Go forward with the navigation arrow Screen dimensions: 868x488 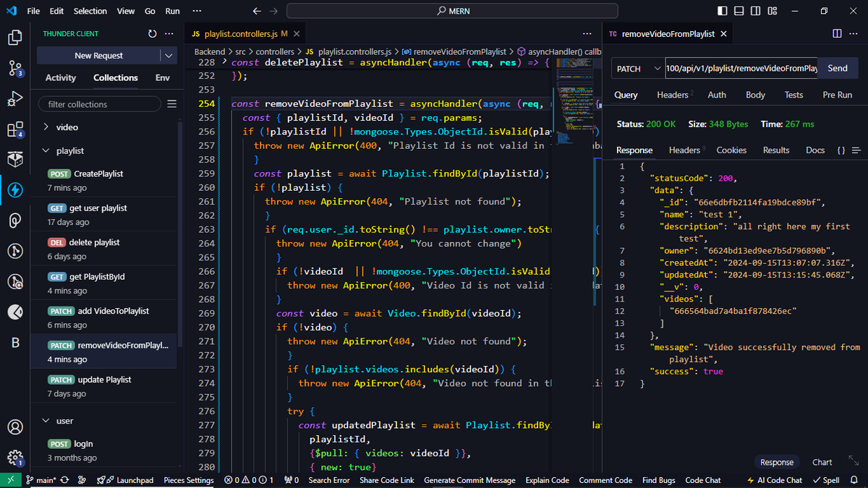click(273, 11)
